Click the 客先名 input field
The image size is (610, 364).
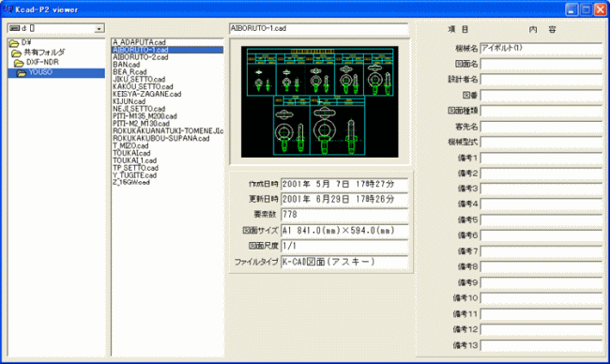tap(541, 127)
